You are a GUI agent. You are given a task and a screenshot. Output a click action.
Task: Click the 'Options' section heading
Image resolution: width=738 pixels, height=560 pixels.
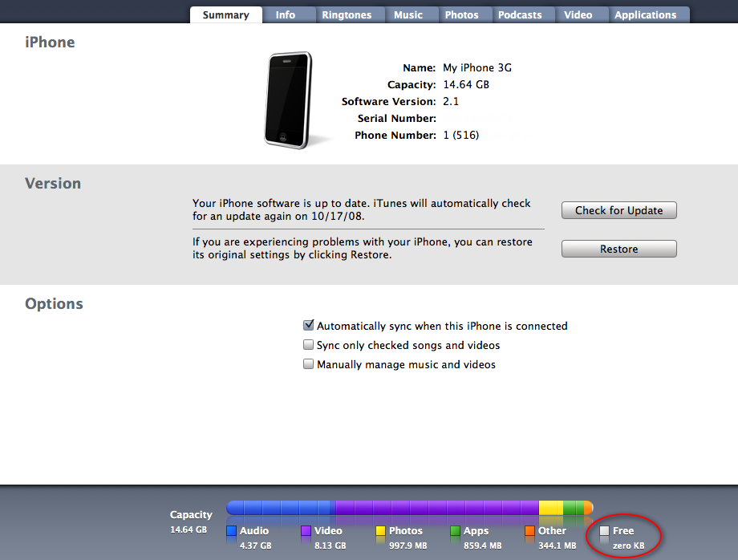click(54, 304)
